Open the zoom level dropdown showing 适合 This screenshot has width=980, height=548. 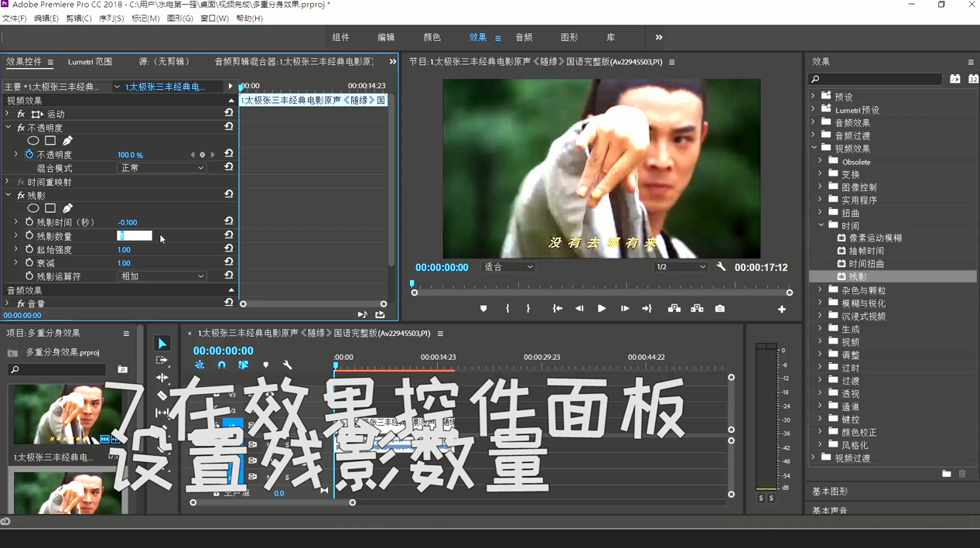pos(508,267)
